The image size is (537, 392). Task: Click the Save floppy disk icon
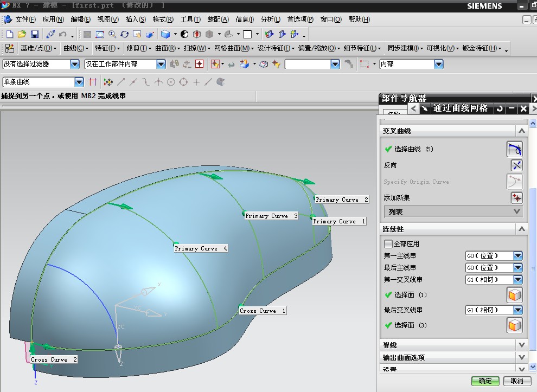(34, 34)
